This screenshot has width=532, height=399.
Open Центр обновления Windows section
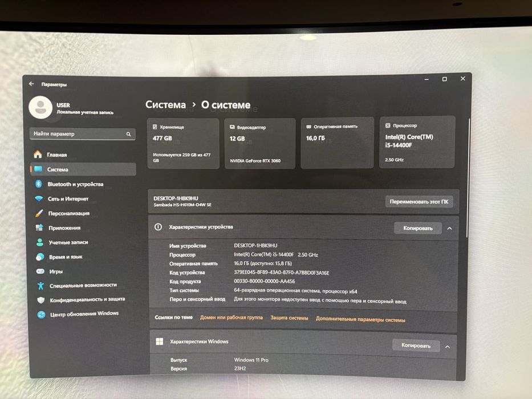(84, 314)
